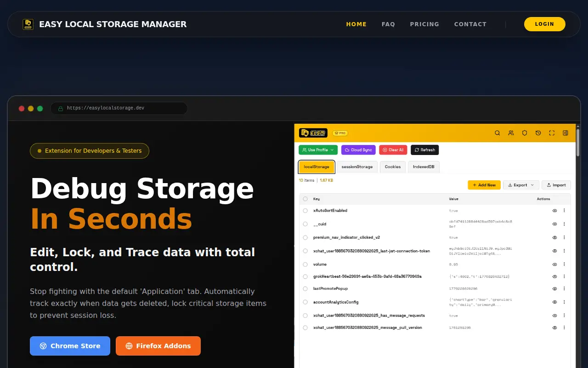Select the lastPromotePopup row checkbox
588x368 pixels.
[x=305, y=289]
